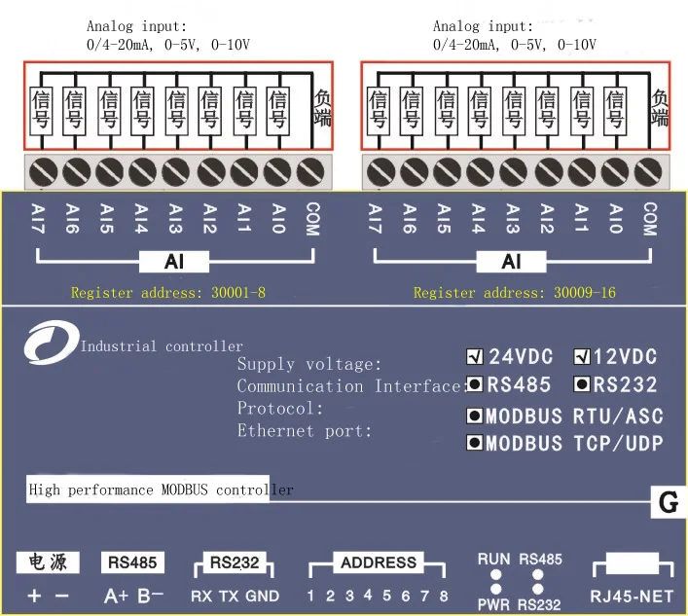Click the AI label box above Register address 30001-8
Screen dimensions: 688x616
tap(174, 262)
